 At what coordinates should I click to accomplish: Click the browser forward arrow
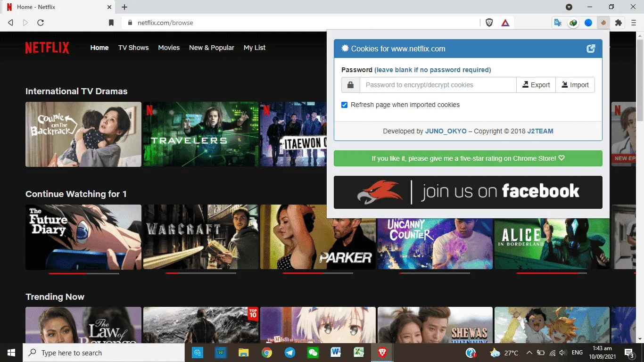click(x=25, y=23)
